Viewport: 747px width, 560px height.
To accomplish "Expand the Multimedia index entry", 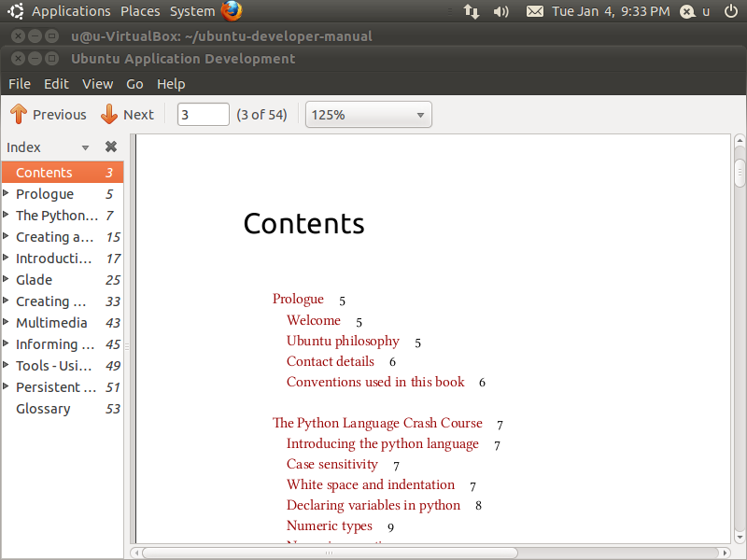I will pyautogui.click(x=7, y=323).
